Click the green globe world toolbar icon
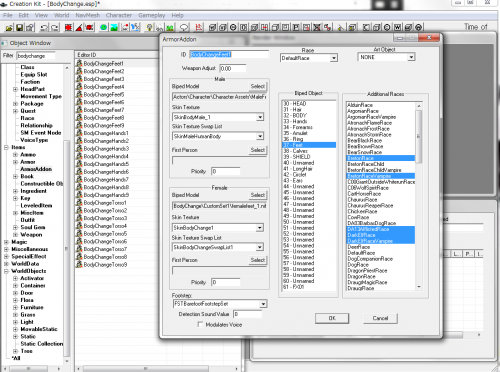This screenshot has height=372, width=500. point(103,27)
